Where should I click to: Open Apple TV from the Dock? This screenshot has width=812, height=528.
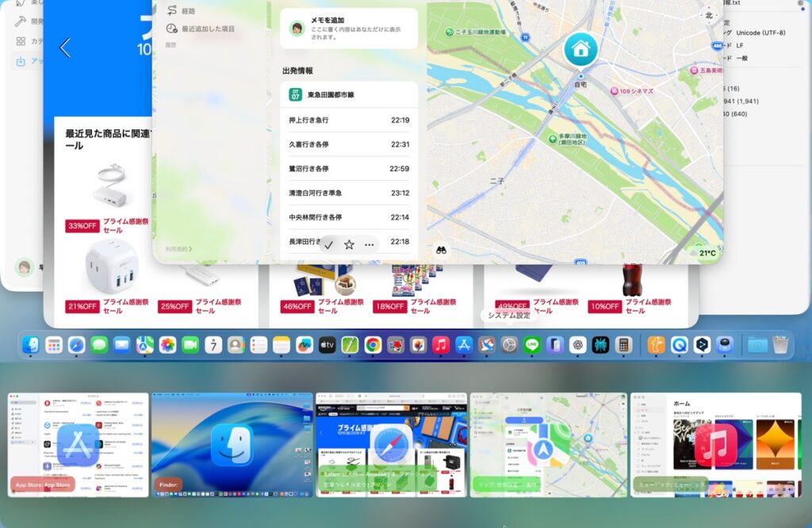[x=327, y=345]
